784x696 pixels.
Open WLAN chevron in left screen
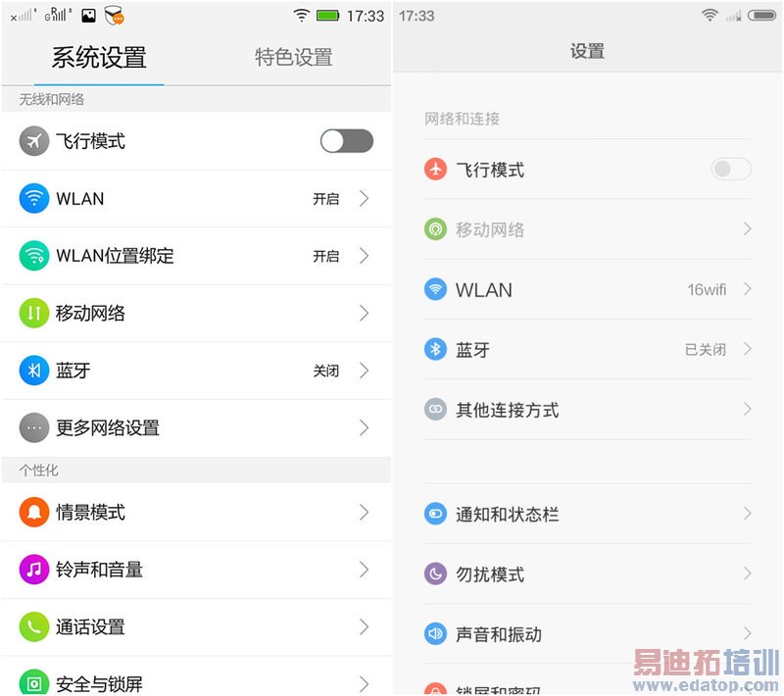[365, 198]
